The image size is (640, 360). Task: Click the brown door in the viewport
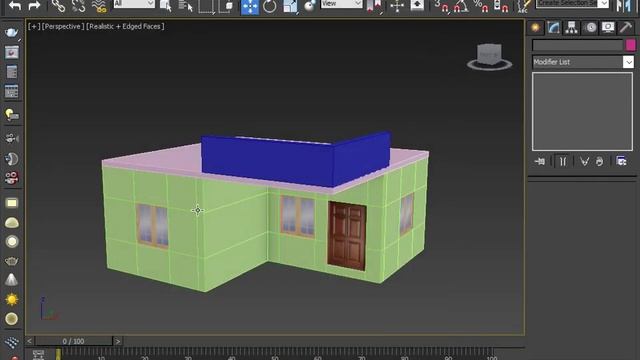(347, 236)
